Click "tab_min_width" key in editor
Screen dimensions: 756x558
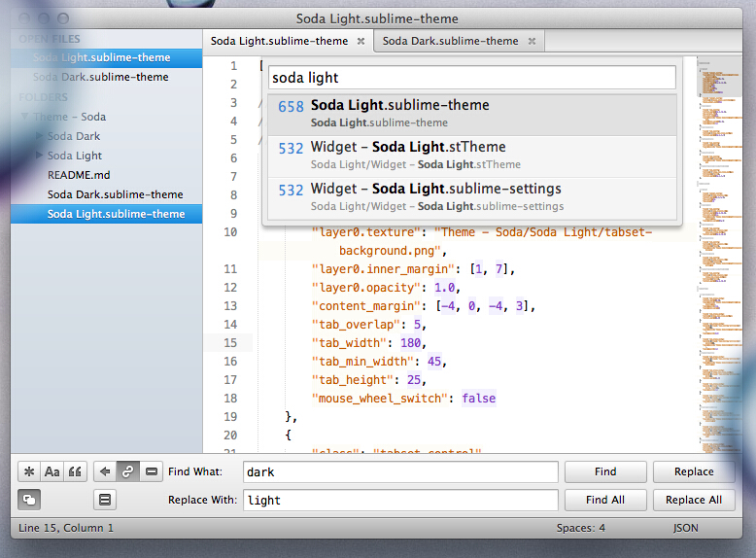(x=362, y=362)
